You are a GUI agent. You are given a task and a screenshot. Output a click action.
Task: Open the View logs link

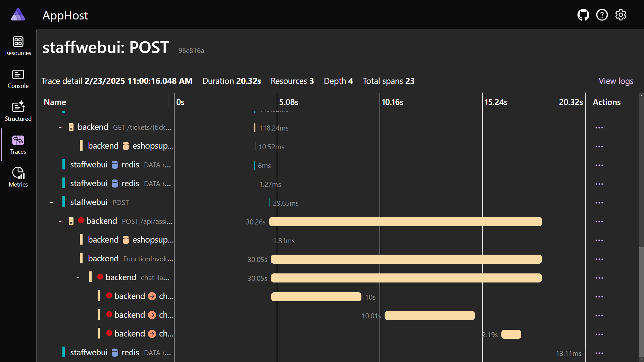coord(616,81)
